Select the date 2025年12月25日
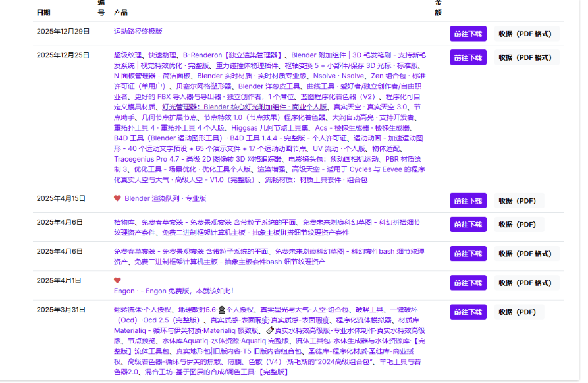 pos(63,55)
